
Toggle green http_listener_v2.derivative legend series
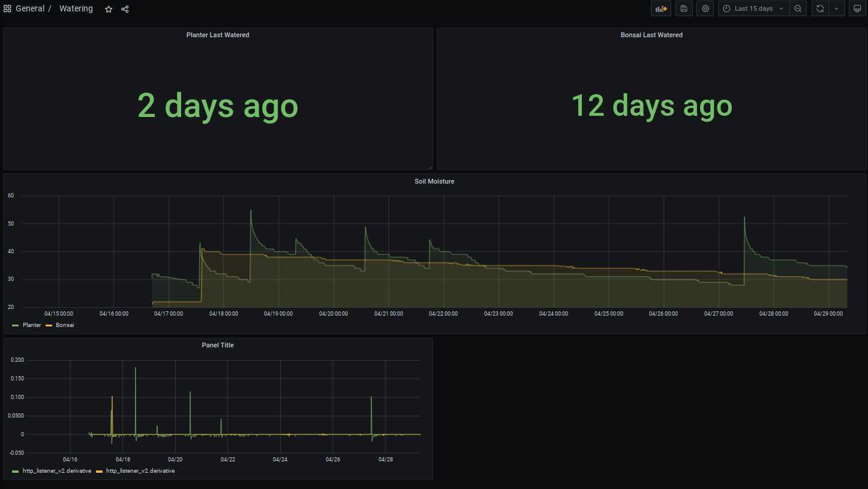click(x=57, y=471)
